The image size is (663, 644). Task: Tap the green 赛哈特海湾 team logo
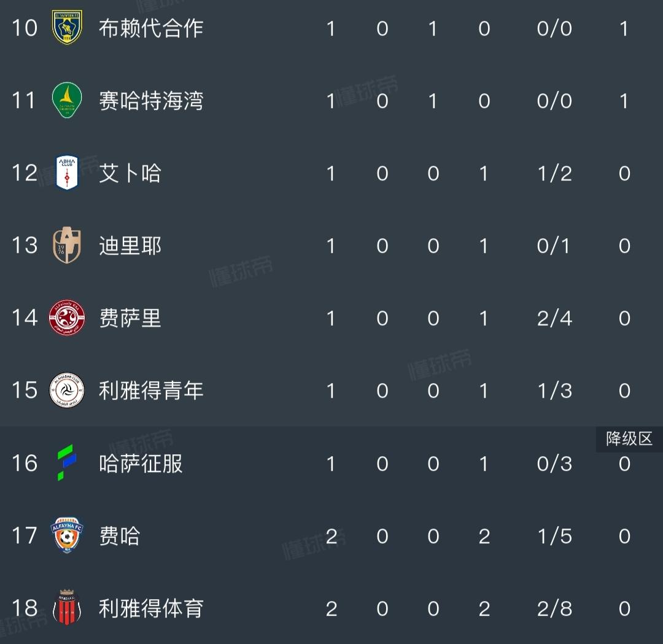point(67,100)
